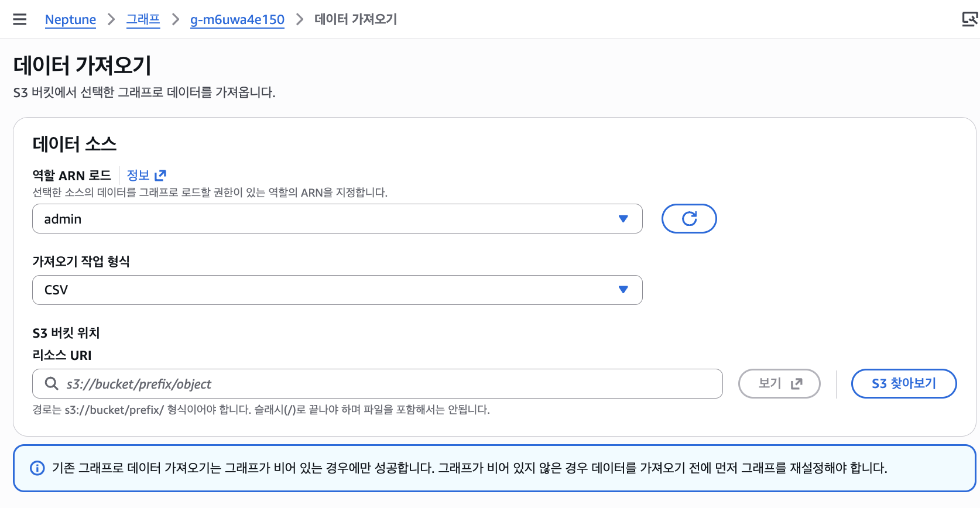The width and height of the screenshot is (980, 508).
Task: Click the external link arrow inside the 보기 button
Action: click(797, 383)
